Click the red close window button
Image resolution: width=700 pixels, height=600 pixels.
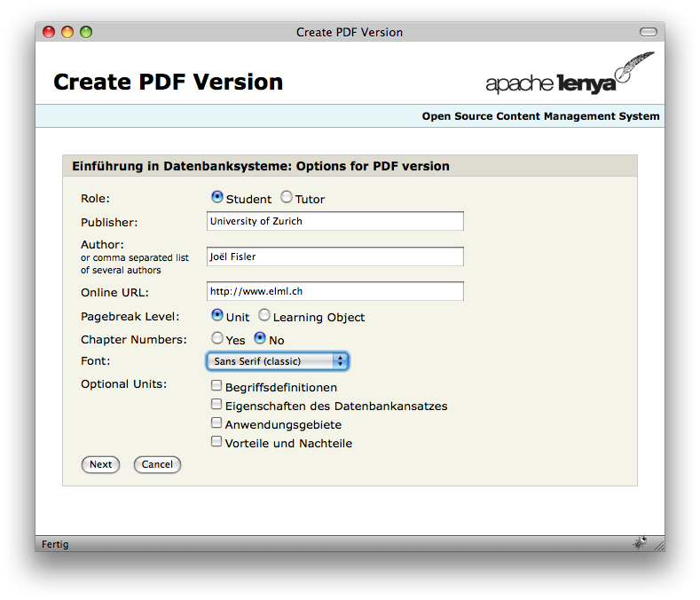49,32
